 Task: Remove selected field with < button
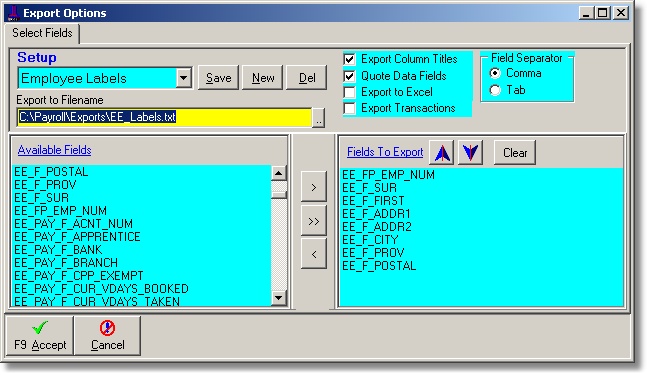pos(314,254)
